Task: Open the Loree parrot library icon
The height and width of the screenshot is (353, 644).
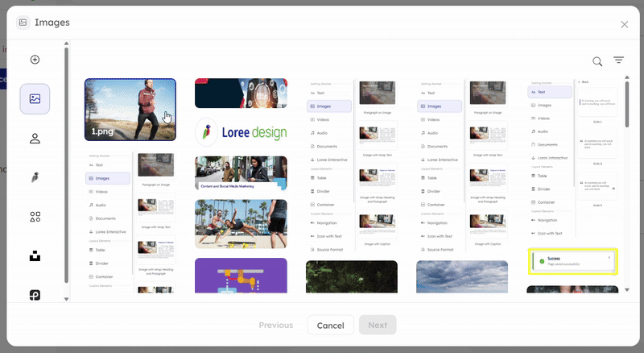Action: [35, 177]
